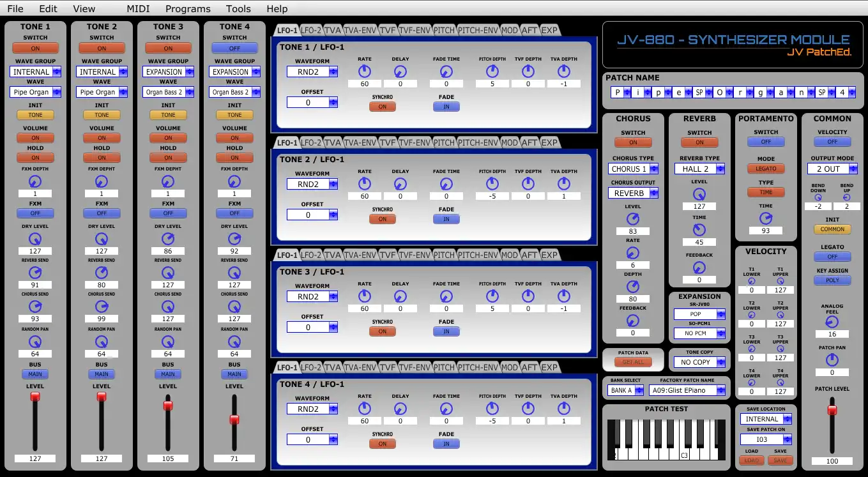The image size is (868, 477).
Task: Open the Tone 3 / LFO-1 Offset dropdown
Action: (x=312, y=327)
